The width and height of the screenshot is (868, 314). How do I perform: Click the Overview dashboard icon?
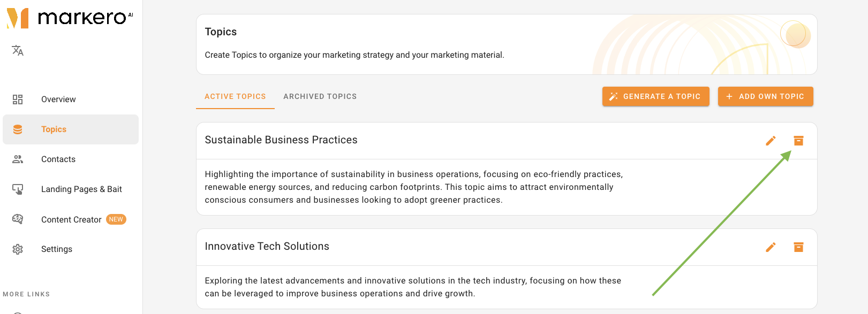pos(18,99)
